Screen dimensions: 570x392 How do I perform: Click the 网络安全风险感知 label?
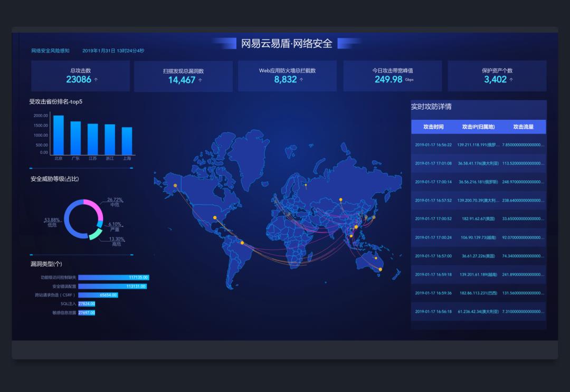tap(50, 51)
